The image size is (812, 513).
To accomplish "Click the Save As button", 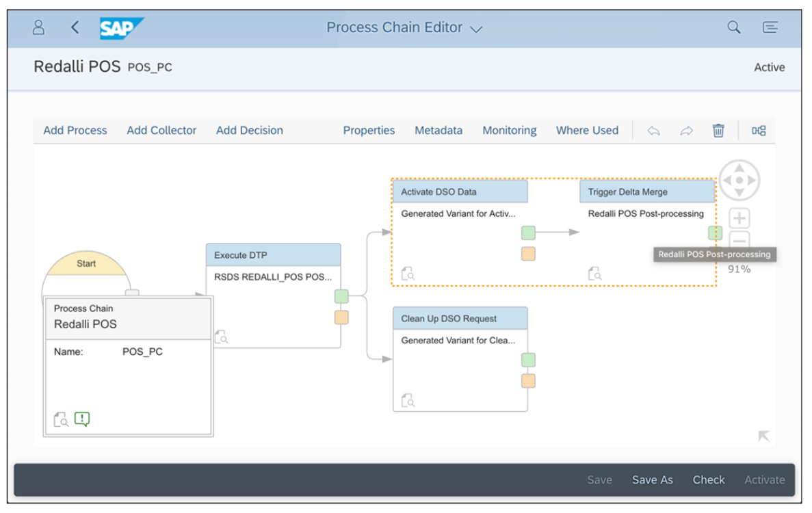I will 652,479.
